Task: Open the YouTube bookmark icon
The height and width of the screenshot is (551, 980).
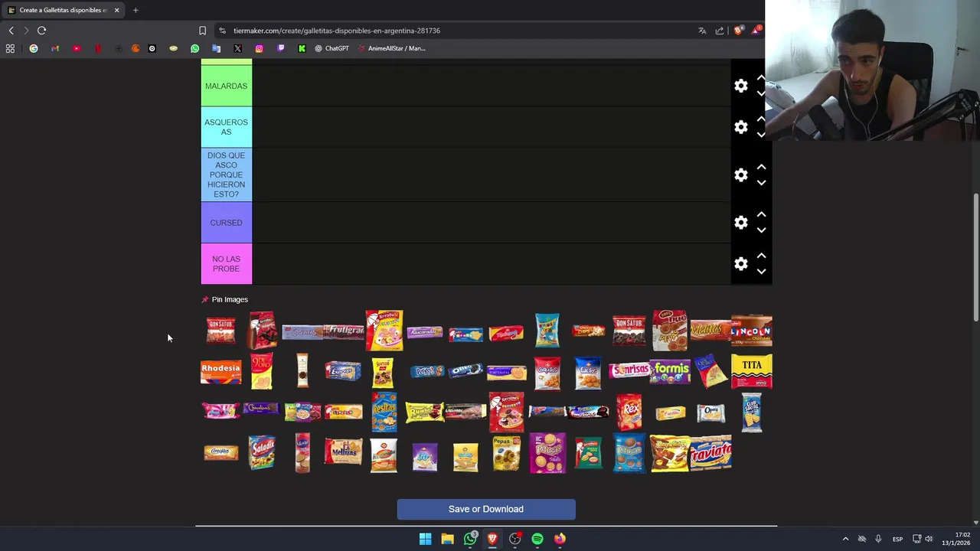Action: [x=77, y=48]
